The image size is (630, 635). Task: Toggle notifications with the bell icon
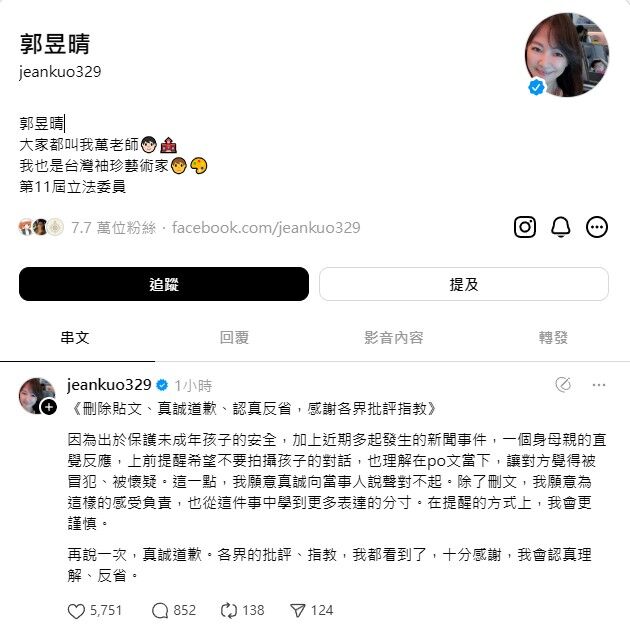pos(561,227)
